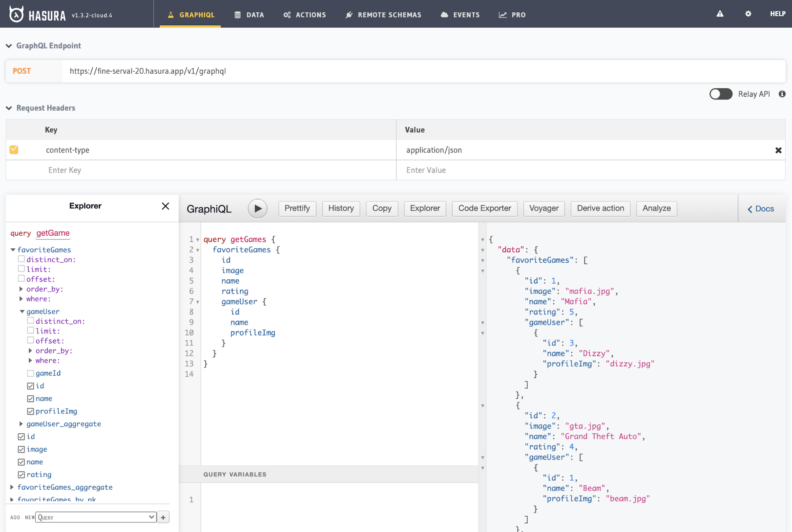This screenshot has width=792, height=532.
Task: Remove the content-type header with the X icon
Action: click(778, 150)
